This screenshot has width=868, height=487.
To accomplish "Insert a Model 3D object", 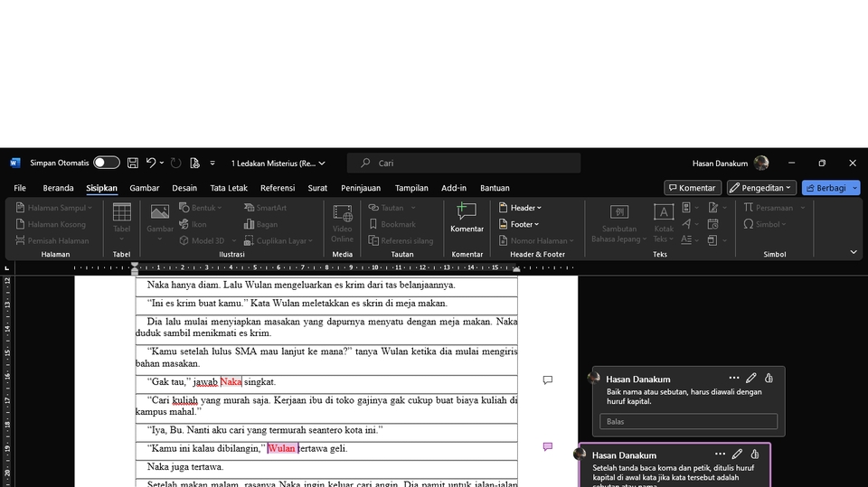I will (202, 240).
